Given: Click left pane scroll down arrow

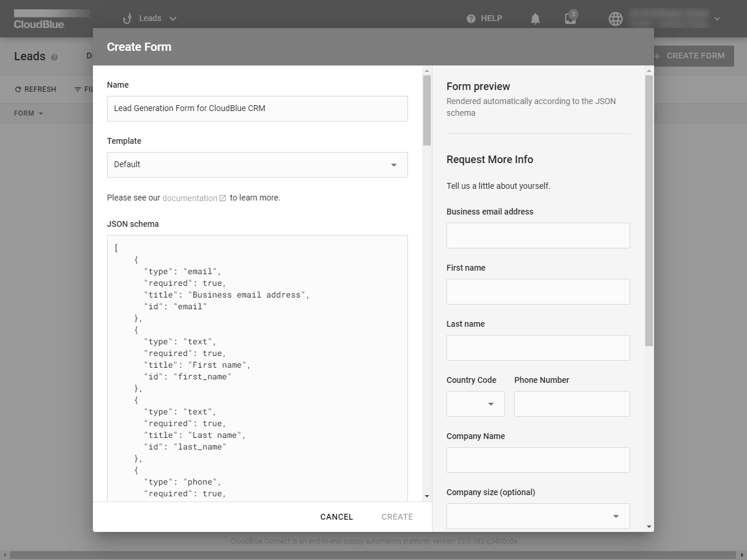Looking at the screenshot, I should (427, 496).
